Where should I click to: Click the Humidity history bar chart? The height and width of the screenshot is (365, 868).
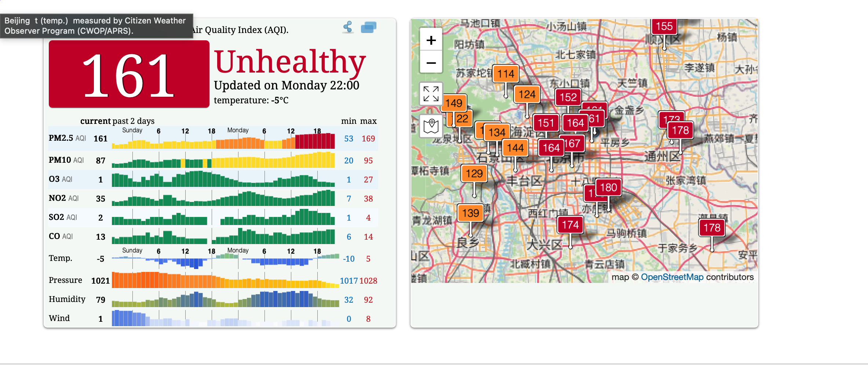[226, 299]
